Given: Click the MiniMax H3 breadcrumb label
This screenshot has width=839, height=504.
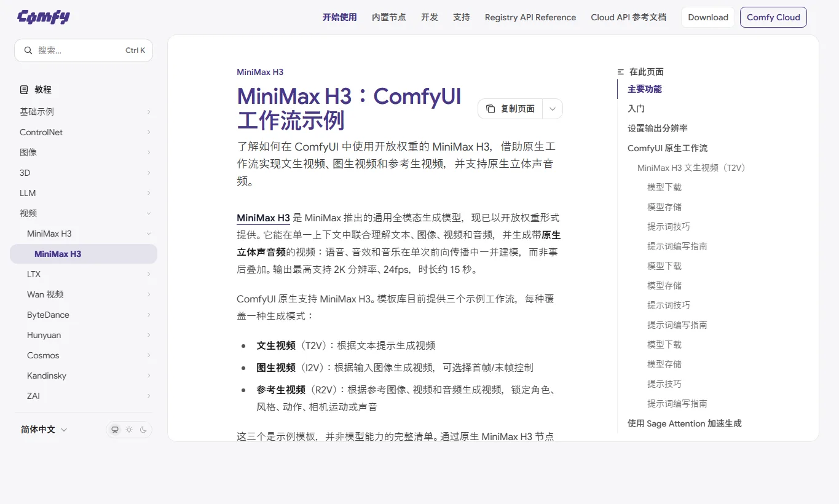Looking at the screenshot, I should [260, 72].
